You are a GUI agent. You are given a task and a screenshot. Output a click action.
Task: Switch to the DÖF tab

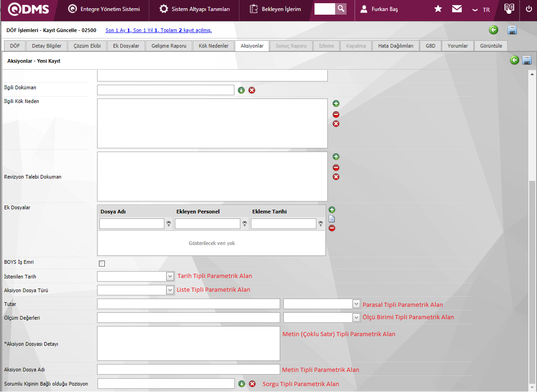pos(15,46)
